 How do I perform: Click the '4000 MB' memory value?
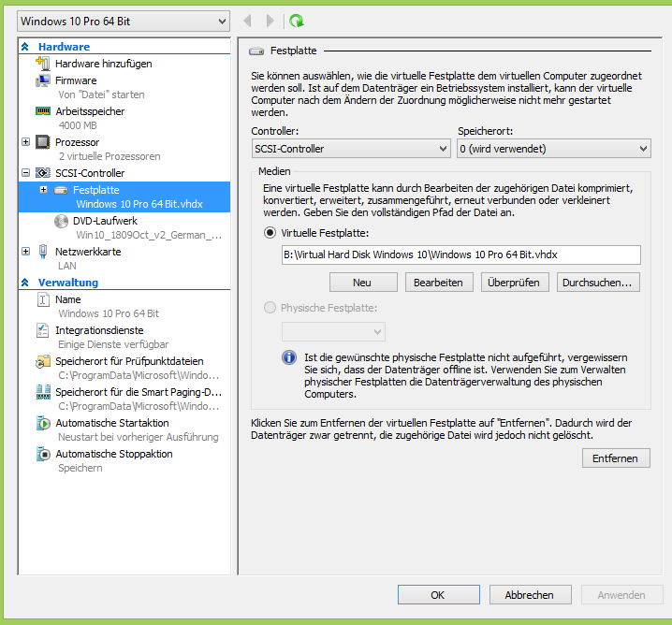[x=78, y=125]
